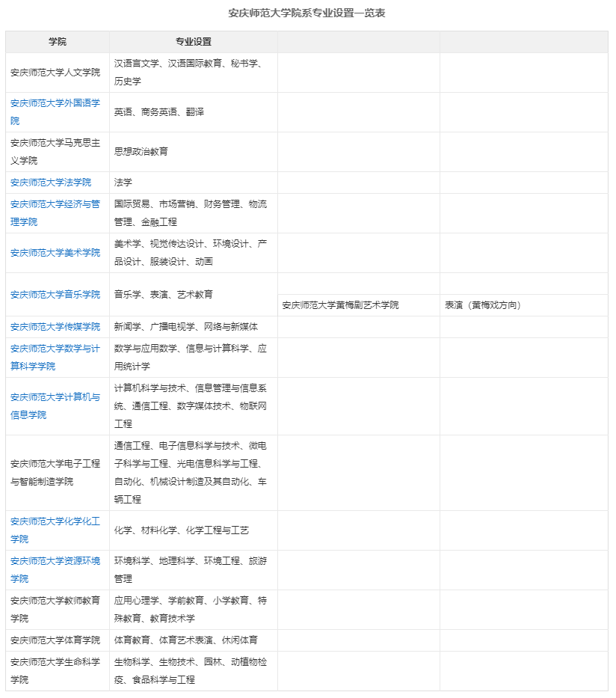This screenshot has height=698, width=616.
Task: Click the page title 安庆师范大学院系专业设置一览表
Action: [307, 13]
